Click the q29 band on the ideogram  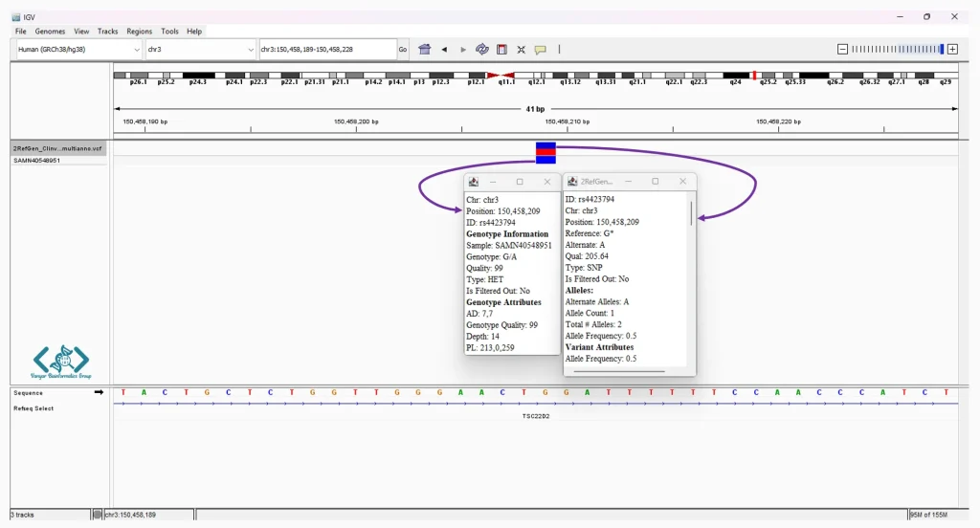tap(947, 82)
